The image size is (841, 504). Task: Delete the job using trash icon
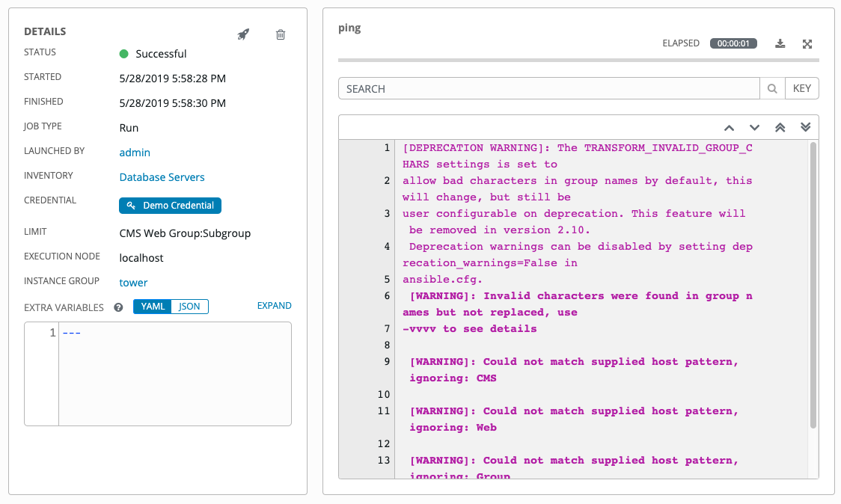(x=281, y=34)
